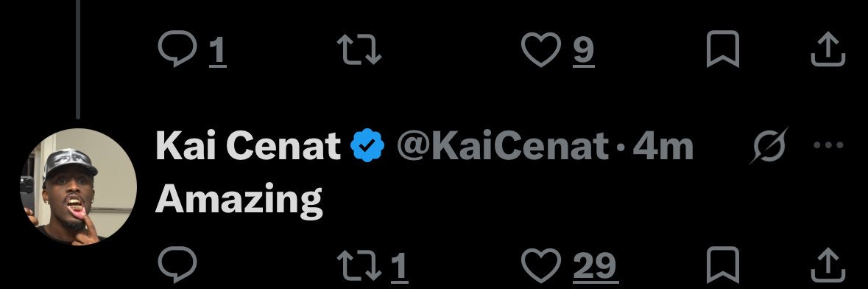Open the three-dot more menu on Kai's tweet
The width and height of the screenshot is (868, 289).
tap(828, 145)
